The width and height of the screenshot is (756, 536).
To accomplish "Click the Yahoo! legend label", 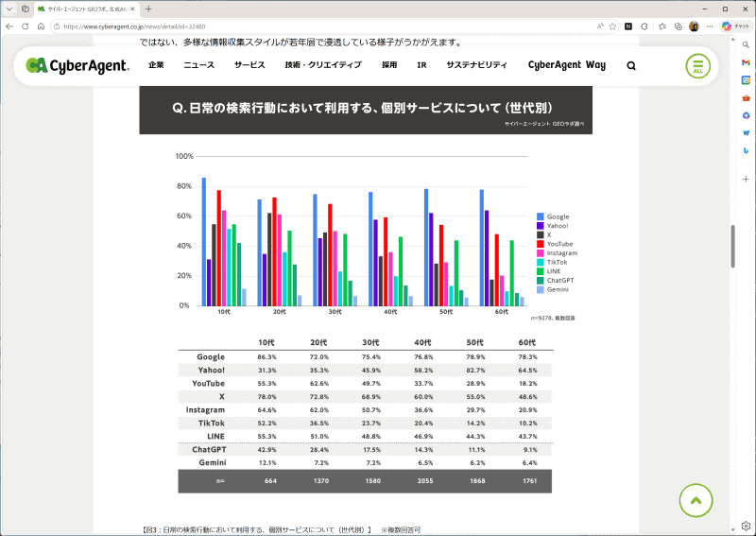I will coord(558,226).
